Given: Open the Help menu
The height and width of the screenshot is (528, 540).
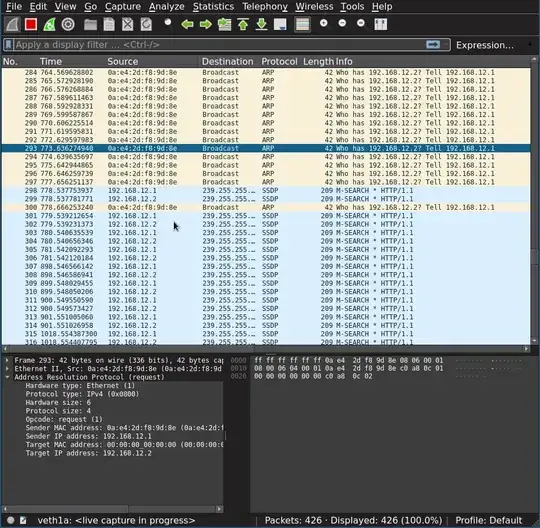Looking at the screenshot, I should tap(382, 7).
